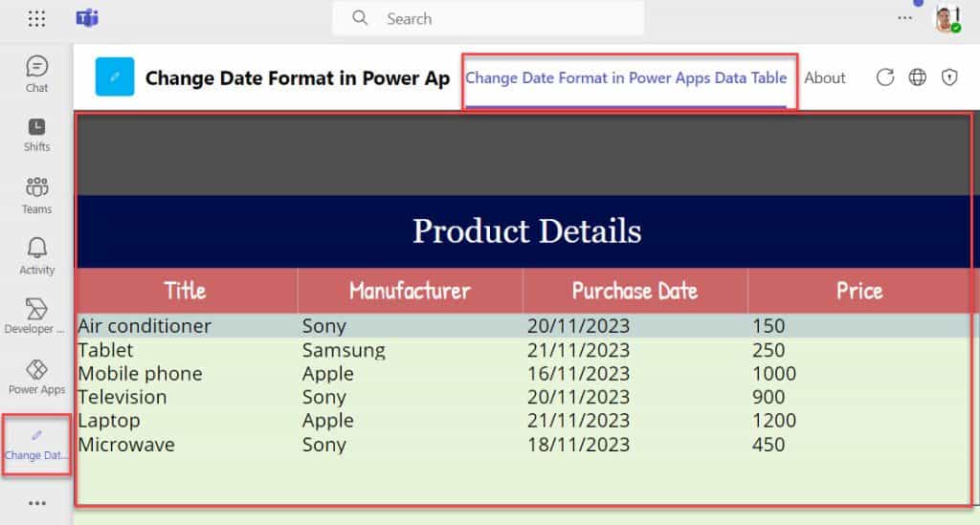
Task: Click the Microsoft Teams logo icon
Action: pos(87,19)
